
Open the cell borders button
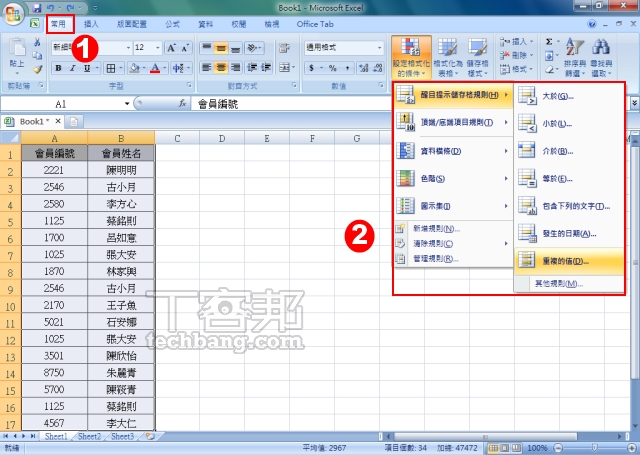[111, 68]
